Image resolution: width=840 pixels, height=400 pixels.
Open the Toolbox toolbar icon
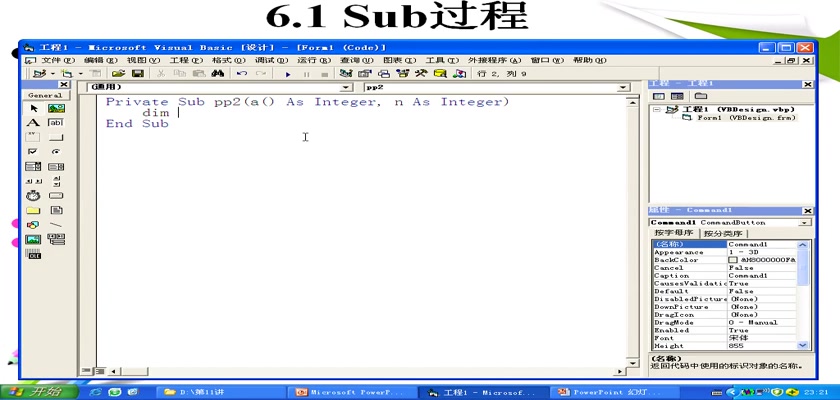click(421, 74)
